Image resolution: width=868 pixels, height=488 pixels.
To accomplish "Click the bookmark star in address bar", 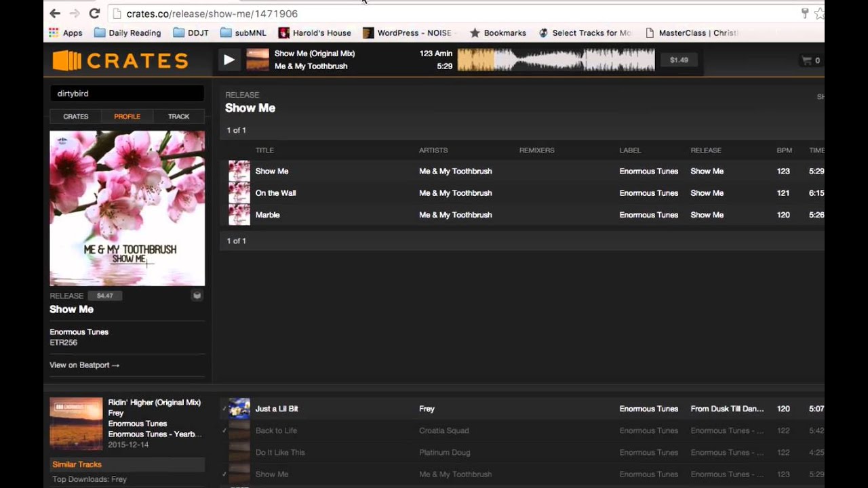I will point(818,14).
